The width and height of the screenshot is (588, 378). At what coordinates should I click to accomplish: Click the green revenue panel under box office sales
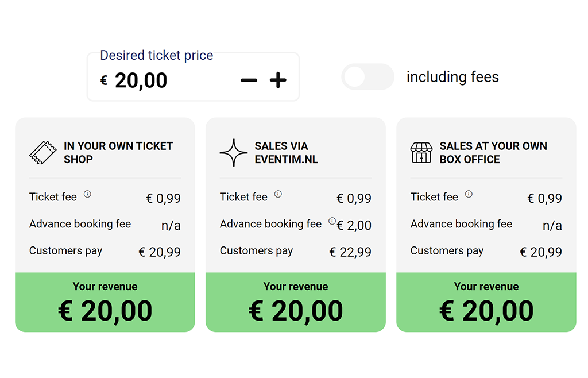(486, 302)
